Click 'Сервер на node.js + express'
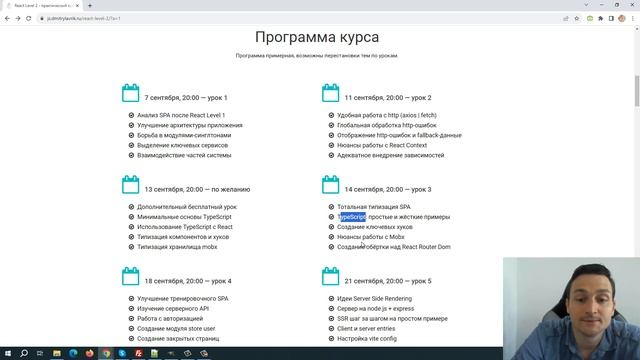The width and height of the screenshot is (640, 360). click(376, 309)
